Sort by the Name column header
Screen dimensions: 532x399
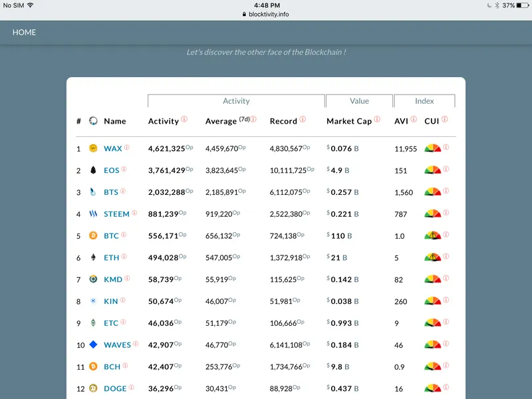[x=114, y=121]
